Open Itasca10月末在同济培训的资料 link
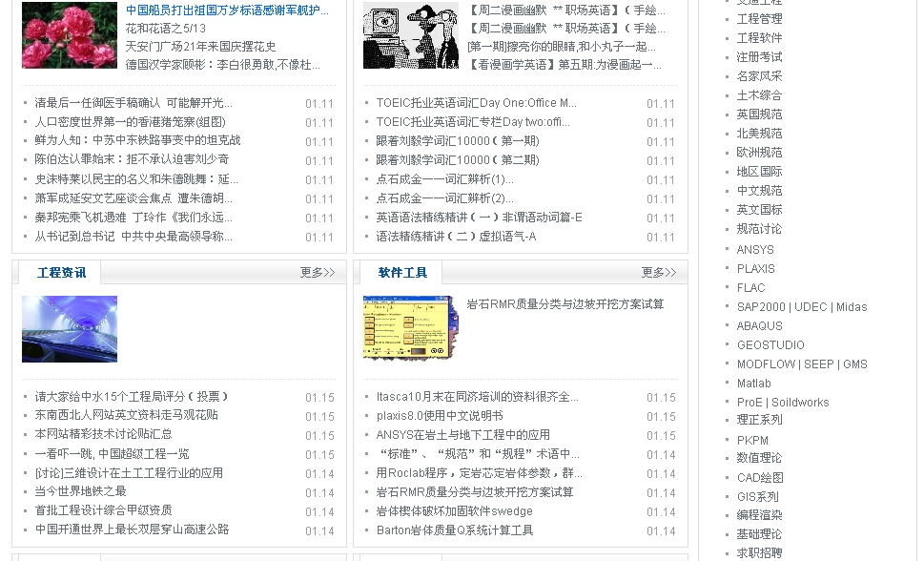The image size is (924, 561). (x=478, y=397)
